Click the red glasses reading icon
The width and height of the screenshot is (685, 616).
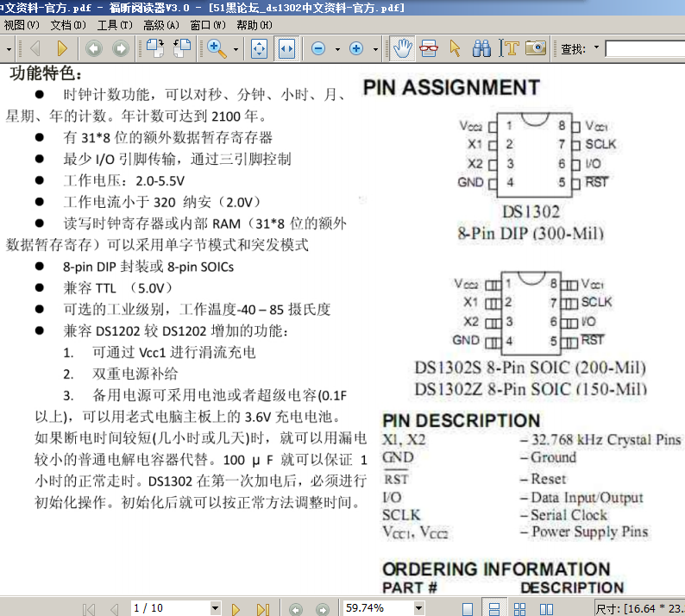[x=429, y=48]
